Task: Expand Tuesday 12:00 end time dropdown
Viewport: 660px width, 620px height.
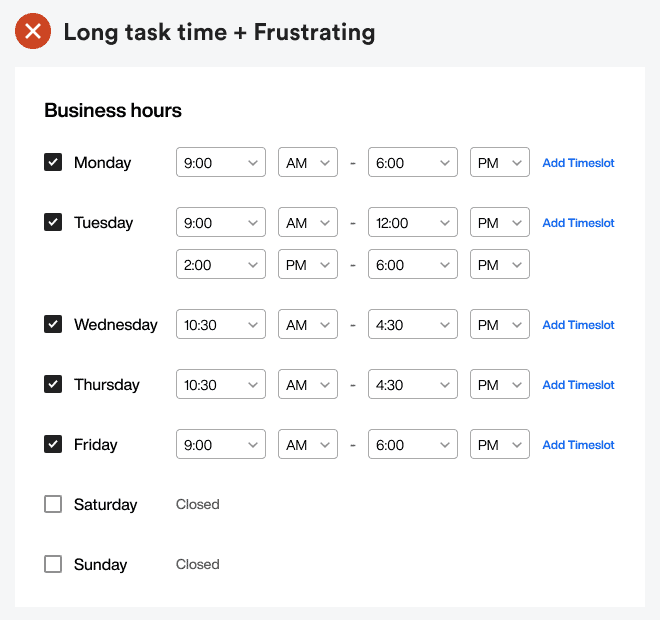Action: [413, 223]
